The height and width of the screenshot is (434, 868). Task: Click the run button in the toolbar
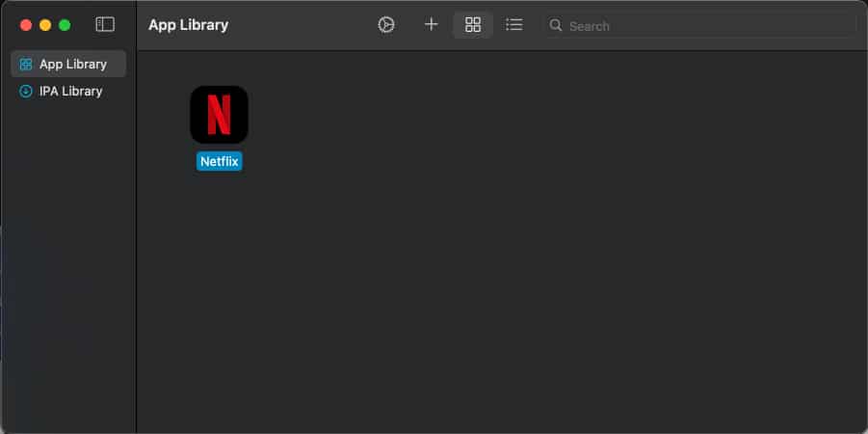coord(386,25)
